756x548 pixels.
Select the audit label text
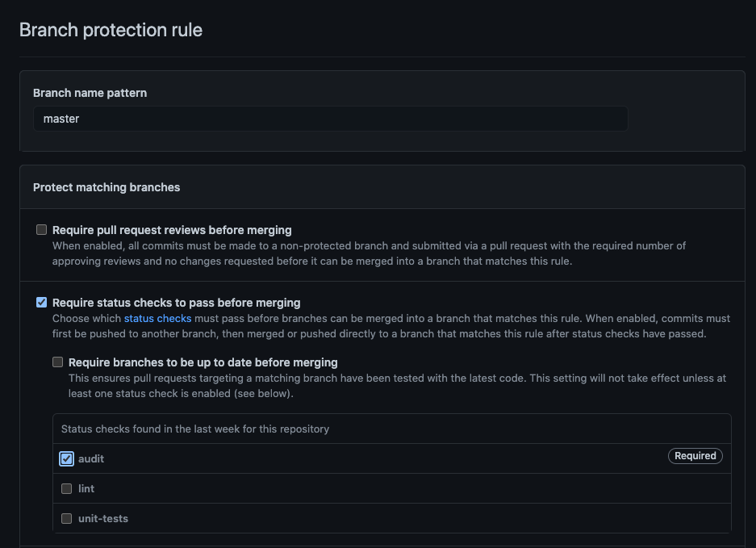(x=91, y=458)
